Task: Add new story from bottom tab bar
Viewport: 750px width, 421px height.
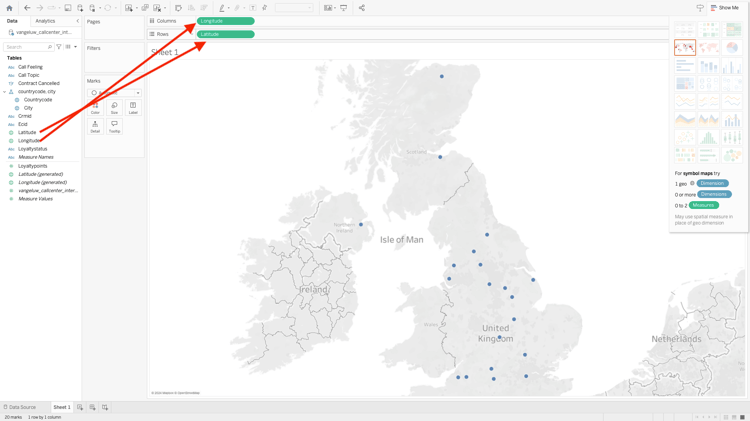Action: (105, 408)
